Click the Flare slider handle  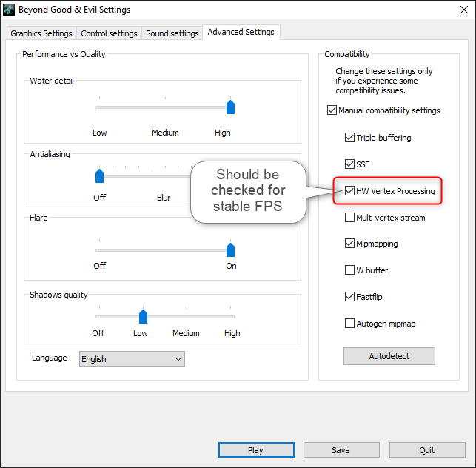tap(230, 250)
